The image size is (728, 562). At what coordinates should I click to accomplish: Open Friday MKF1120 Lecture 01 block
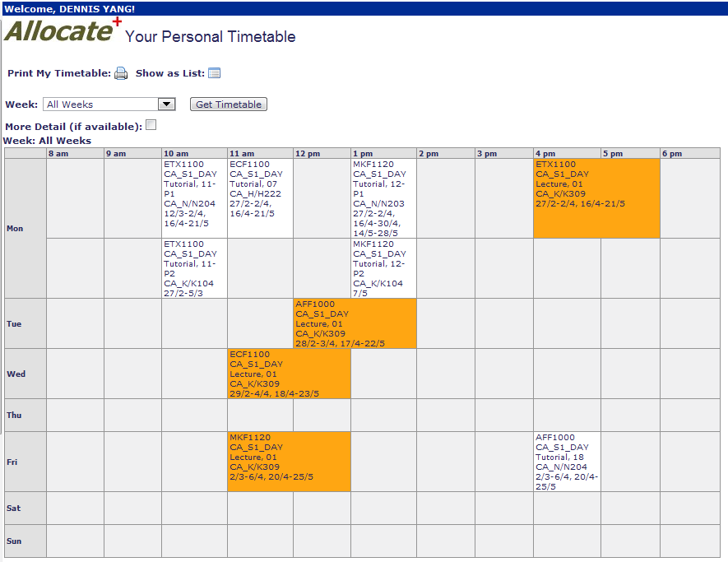pos(289,462)
